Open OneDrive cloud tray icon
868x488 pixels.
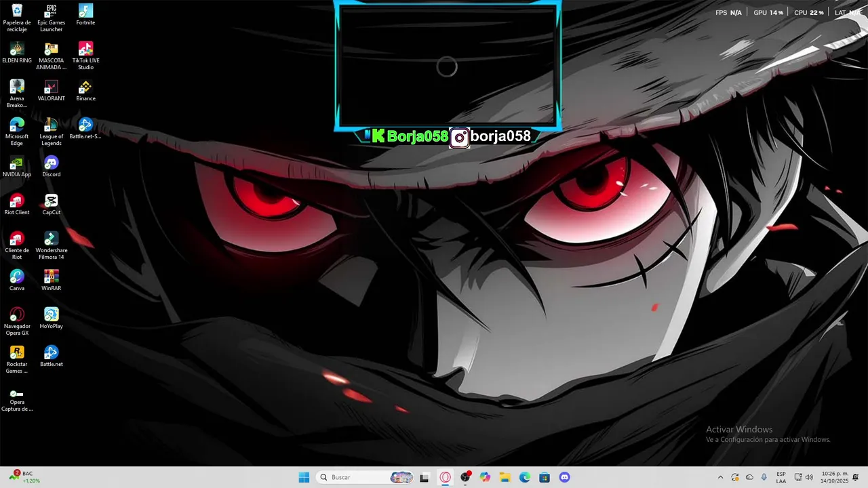749,477
